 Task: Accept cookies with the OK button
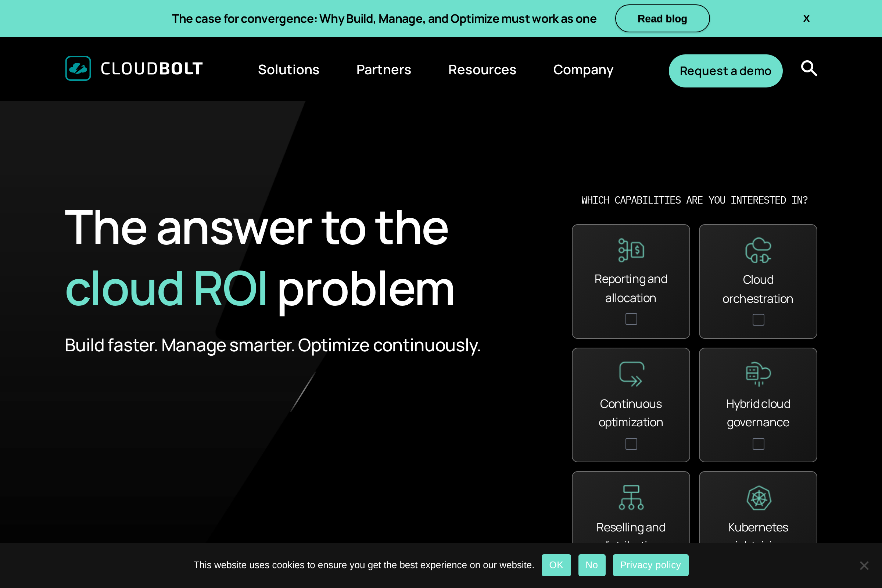coord(556,565)
